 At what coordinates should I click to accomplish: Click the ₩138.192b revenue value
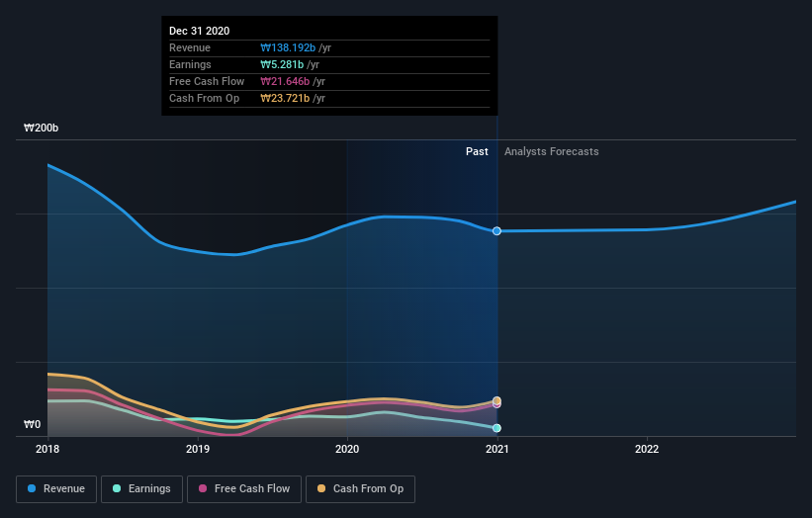(x=288, y=47)
